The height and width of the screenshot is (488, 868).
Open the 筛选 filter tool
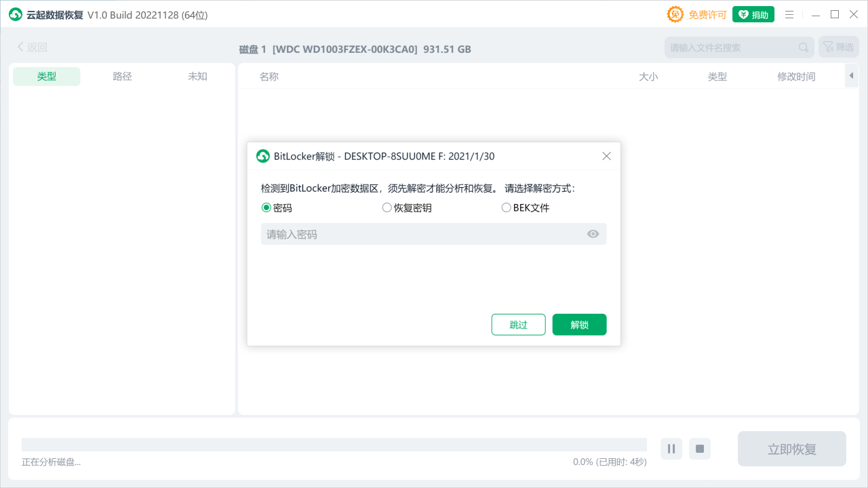coord(840,46)
